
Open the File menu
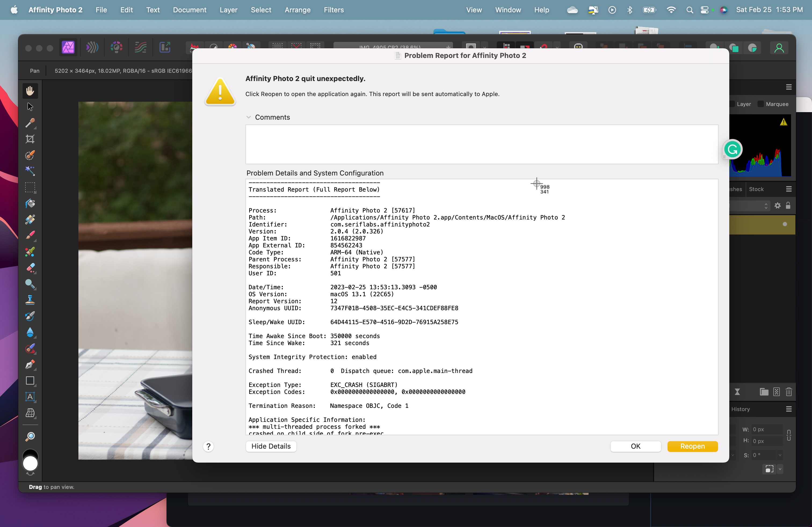[101, 10]
